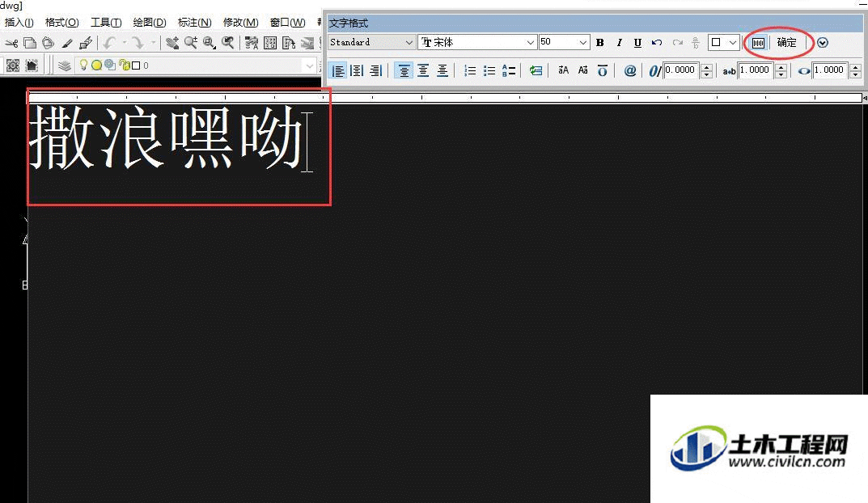Image resolution: width=868 pixels, height=503 pixels.
Task: Toggle Underline text formatting
Action: click(x=637, y=43)
